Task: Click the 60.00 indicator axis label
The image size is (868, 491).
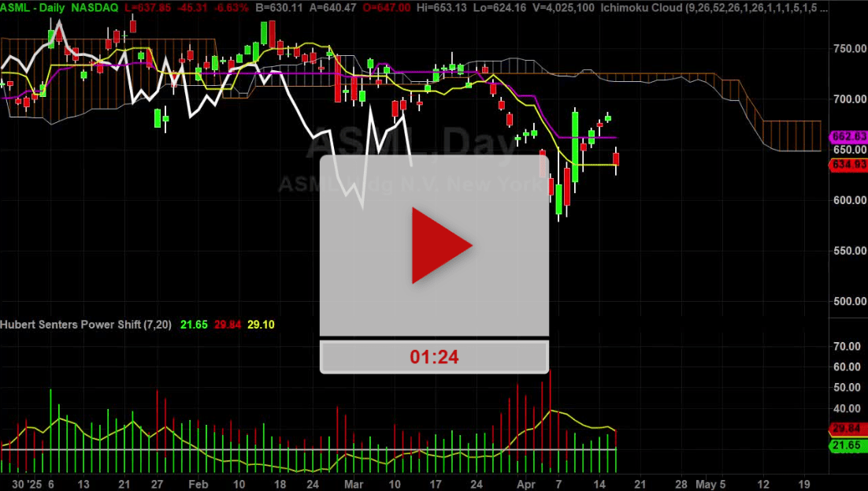Action: 847,366
